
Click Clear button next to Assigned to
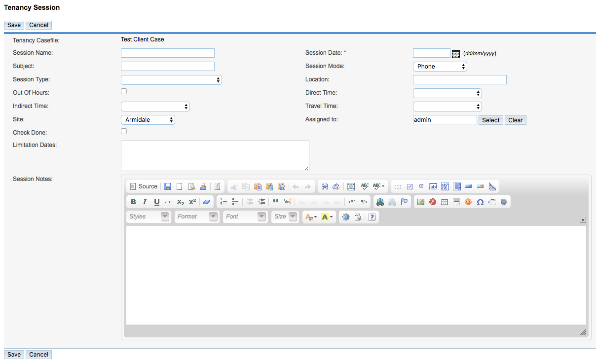(516, 120)
